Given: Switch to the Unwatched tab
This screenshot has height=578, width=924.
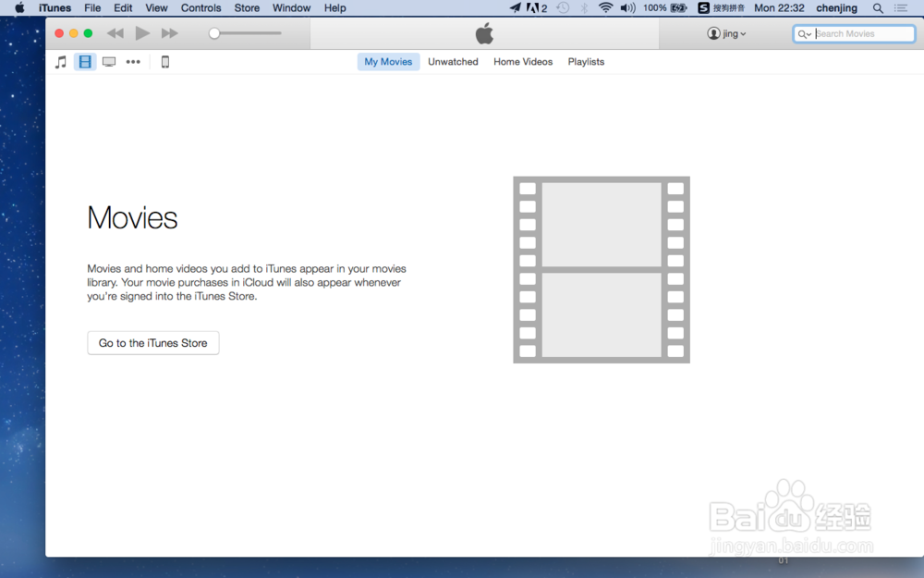Looking at the screenshot, I should [x=453, y=62].
